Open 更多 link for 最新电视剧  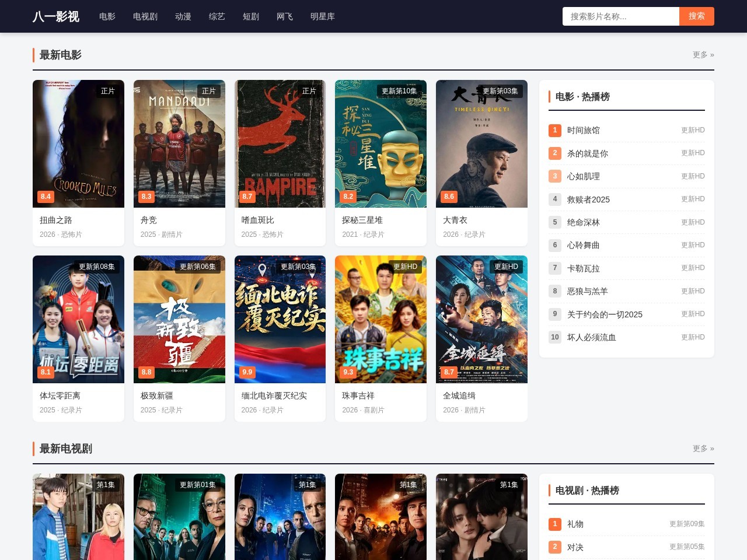703,449
